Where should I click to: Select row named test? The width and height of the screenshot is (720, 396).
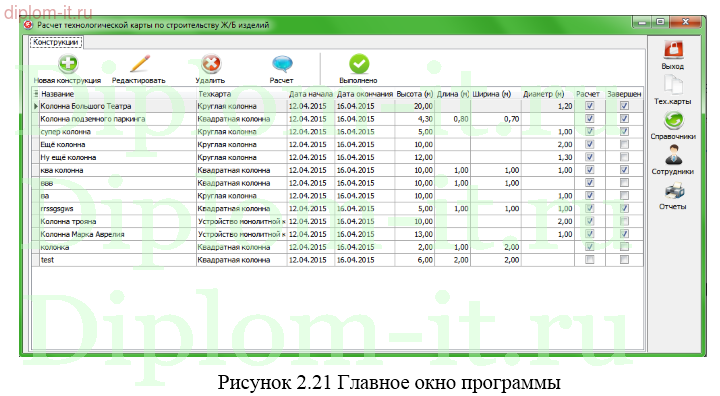(338, 260)
